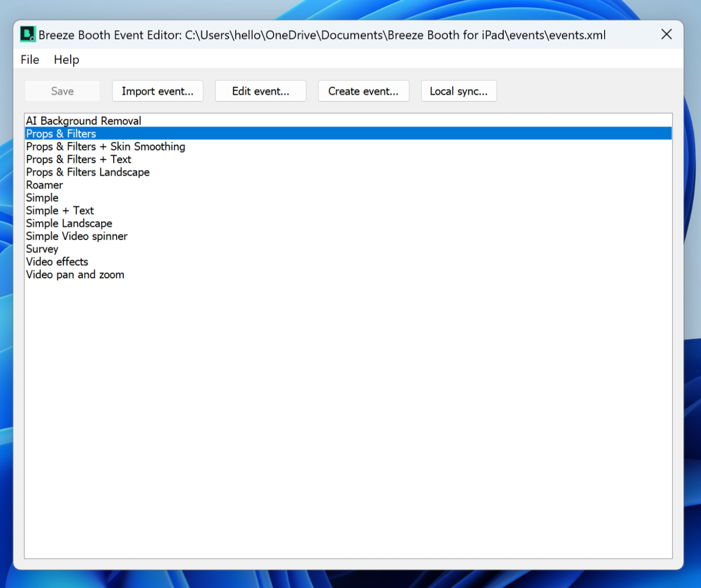Image resolution: width=701 pixels, height=588 pixels.
Task: Click the Edit event... button
Action: click(x=260, y=91)
